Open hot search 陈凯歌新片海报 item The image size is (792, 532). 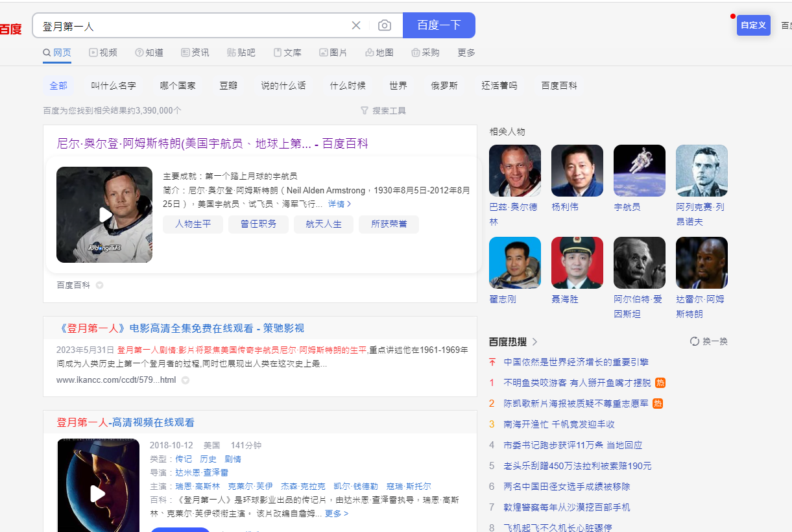[576, 404]
